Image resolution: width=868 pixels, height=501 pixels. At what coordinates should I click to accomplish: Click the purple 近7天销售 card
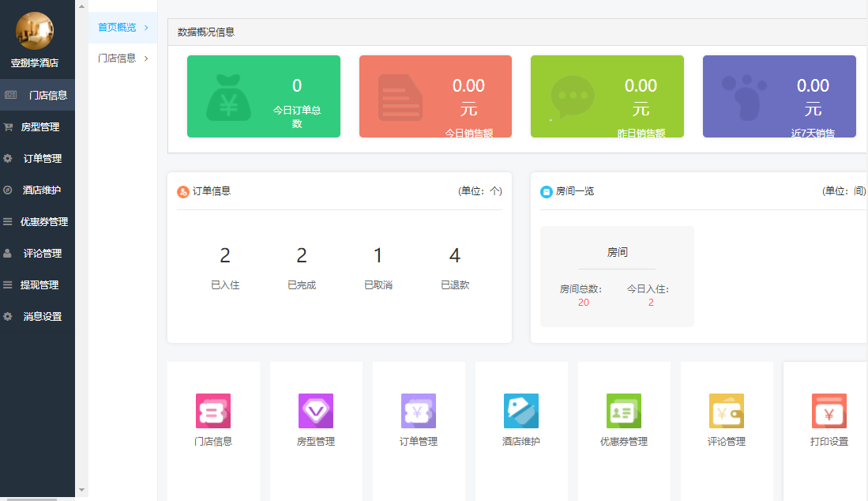(780, 96)
